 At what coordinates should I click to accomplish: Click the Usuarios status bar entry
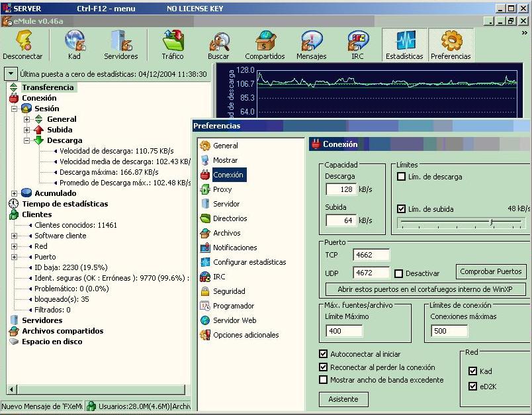pyautogui.click(x=138, y=406)
